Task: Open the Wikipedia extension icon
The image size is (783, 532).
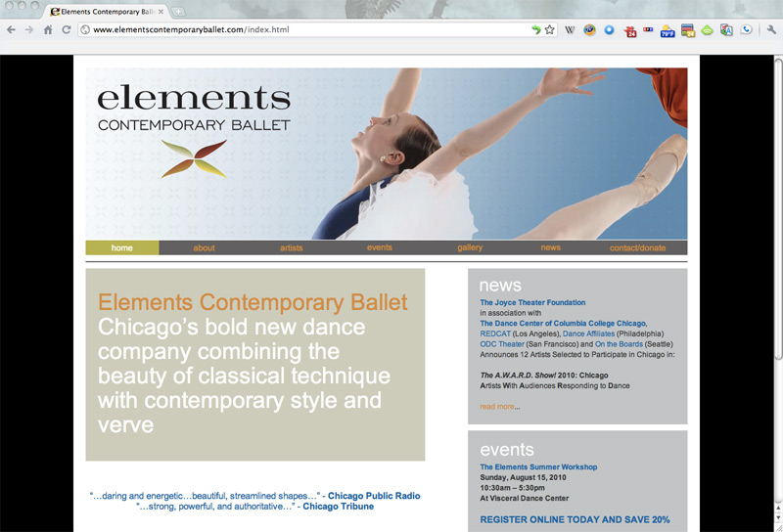Action: point(571,30)
